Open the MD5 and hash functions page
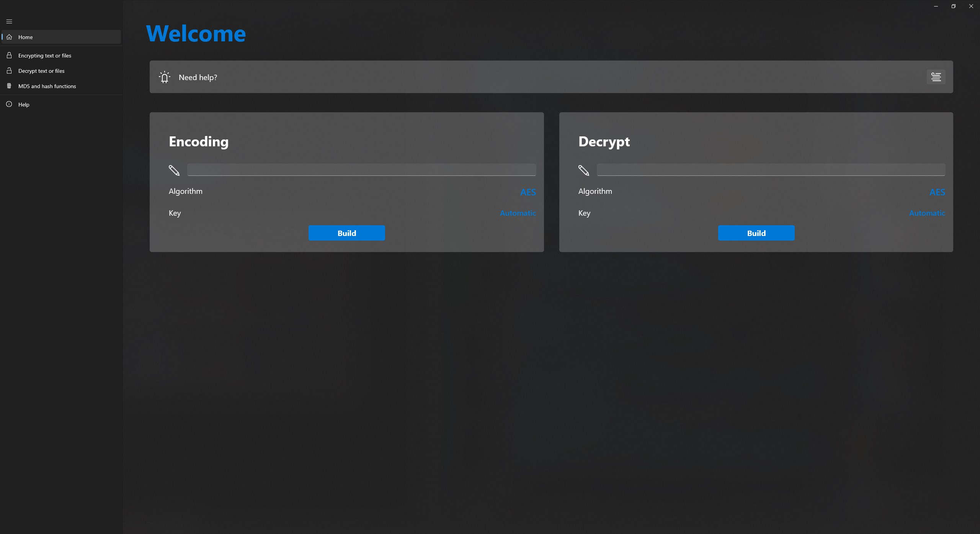 47,86
